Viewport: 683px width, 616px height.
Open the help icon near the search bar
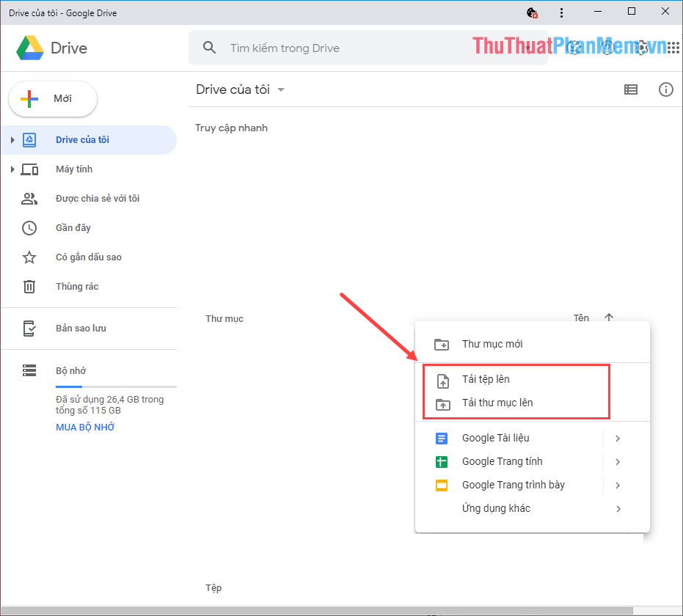607,48
